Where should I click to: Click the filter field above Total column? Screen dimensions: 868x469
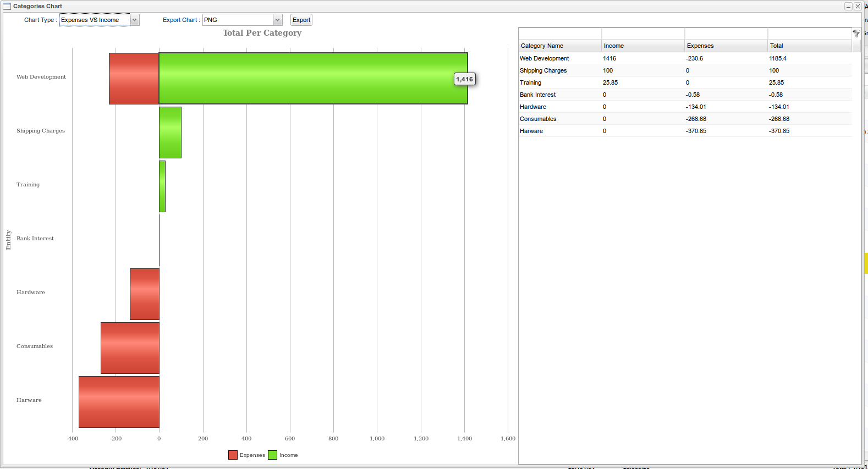click(810, 34)
